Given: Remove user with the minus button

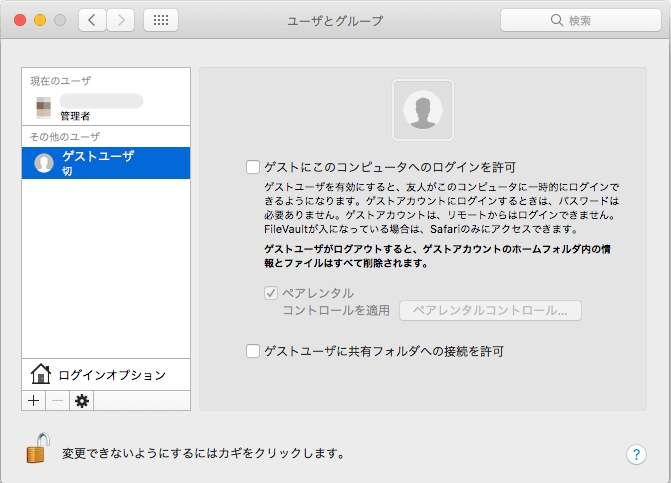Looking at the screenshot, I should coord(57,401).
